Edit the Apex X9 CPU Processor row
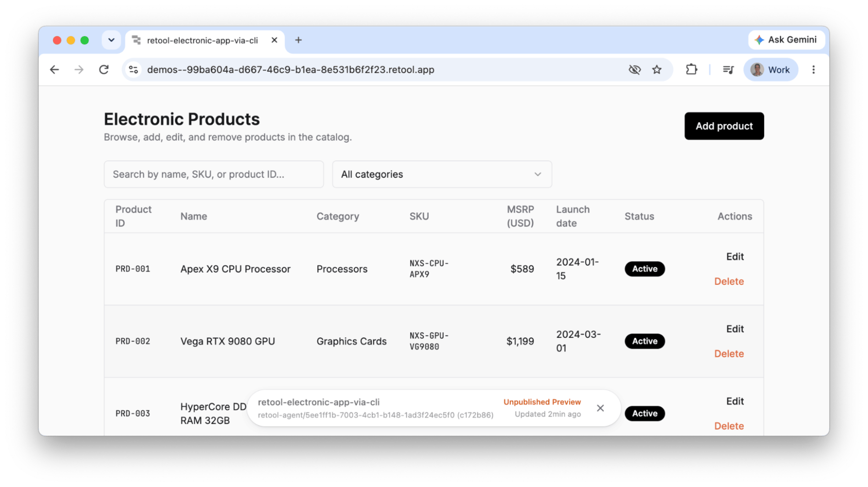The height and width of the screenshot is (487, 868). [735, 256]
